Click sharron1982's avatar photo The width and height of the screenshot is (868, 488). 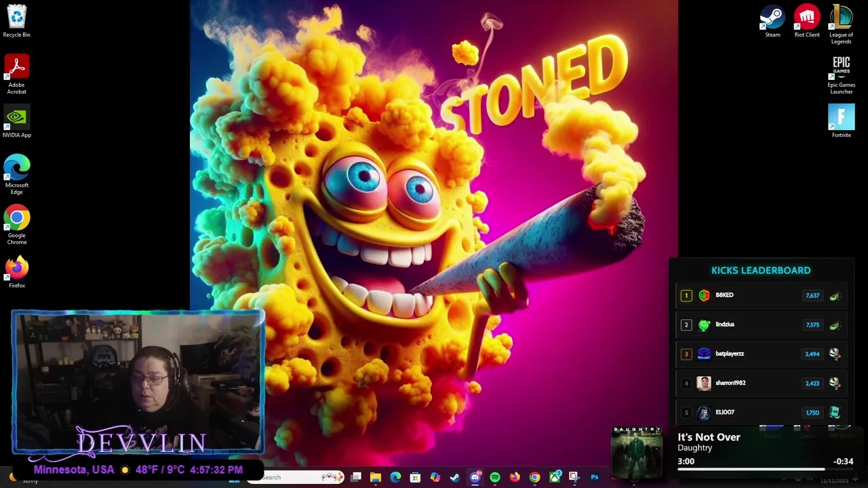pos(704,383)
